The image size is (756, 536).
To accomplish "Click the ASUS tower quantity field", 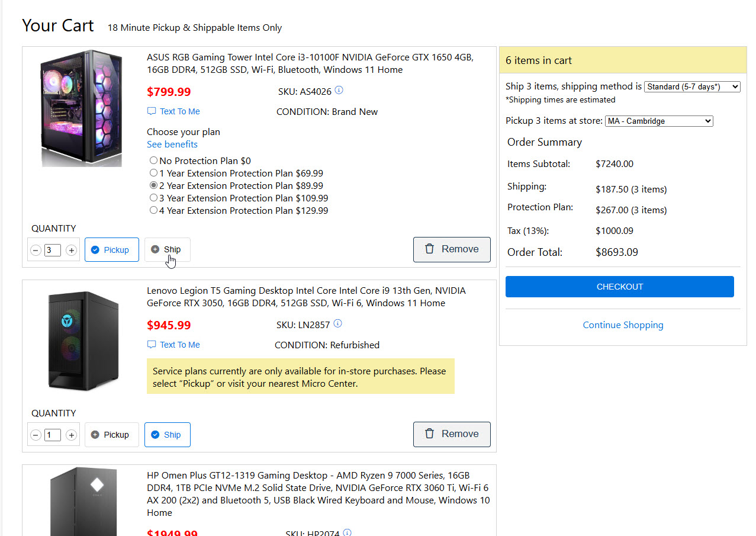I will click(53, 251).
